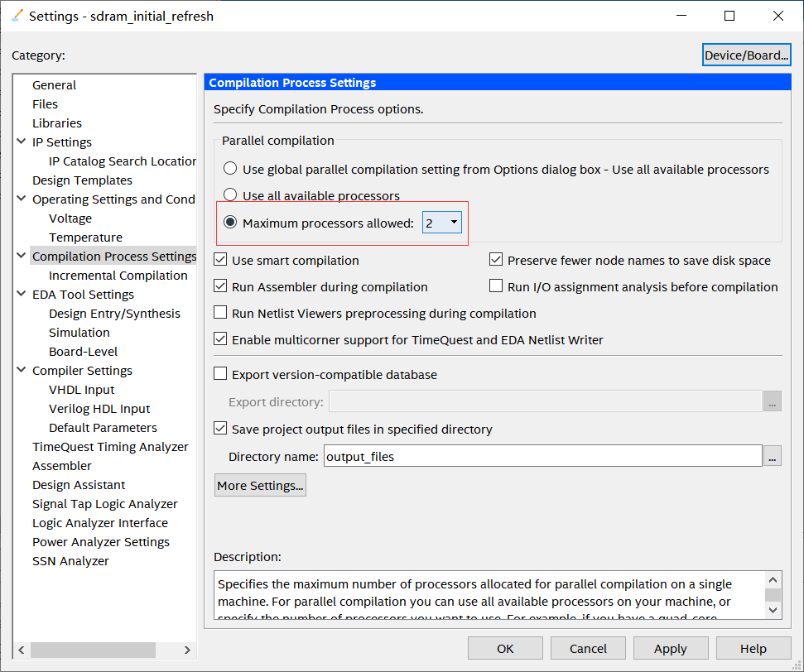Viewport: 804px width, 672px height.
Task: Click the Description box scroll-down arrow
Action: pyautogui.click(x=772, y=611)
